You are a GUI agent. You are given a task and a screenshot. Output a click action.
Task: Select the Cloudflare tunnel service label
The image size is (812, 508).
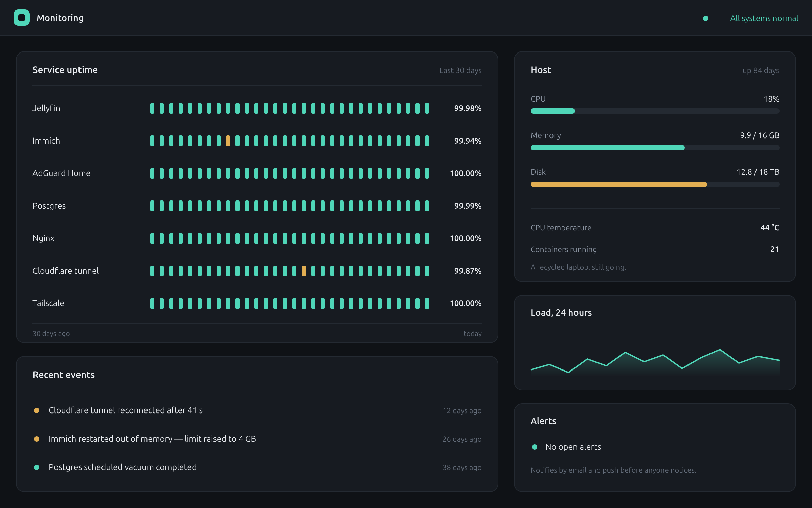point(66,271)
